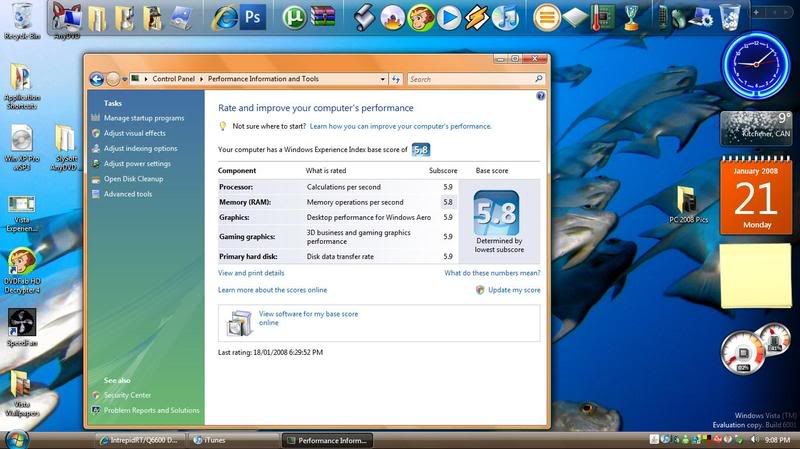
Task: Open the PC 2008 Pics folder
Action: coord(687,203)
